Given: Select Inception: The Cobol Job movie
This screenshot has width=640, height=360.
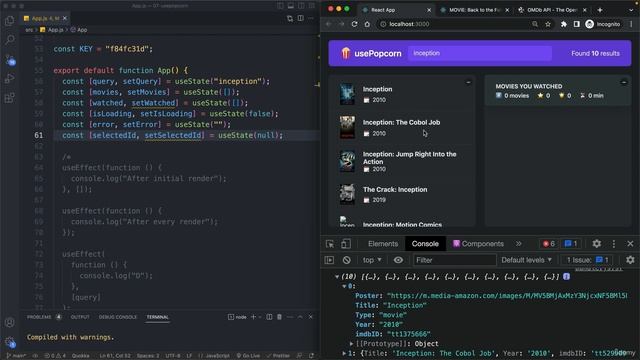Looking at the screenshot, I should [402, 127].
